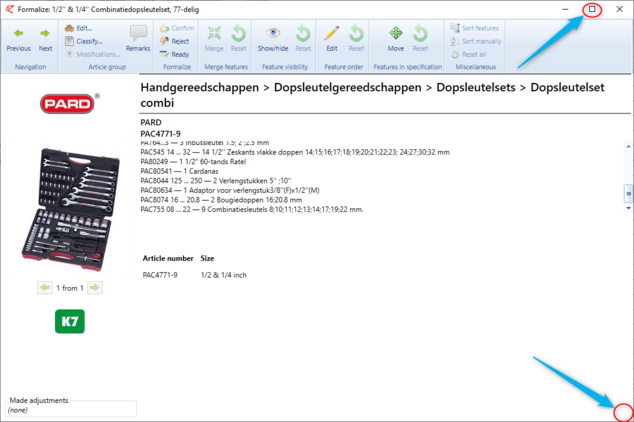
Task: Click the description scrollbar thumb
Action: [x=628, y=193]
